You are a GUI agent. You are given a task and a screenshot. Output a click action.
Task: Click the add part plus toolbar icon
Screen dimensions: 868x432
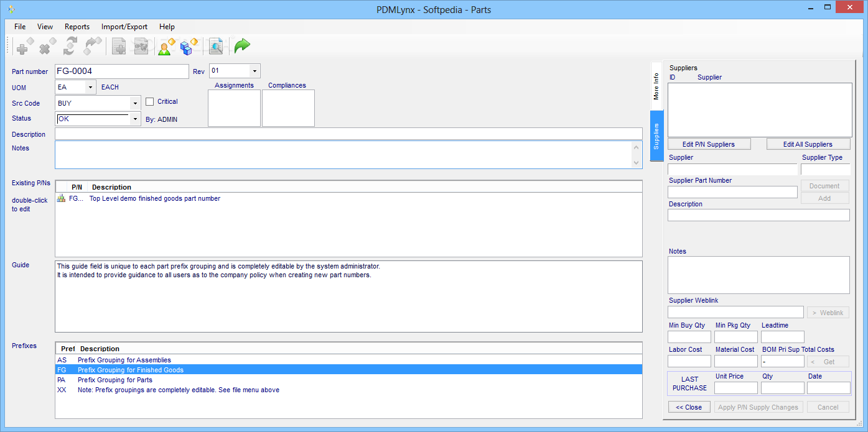(x=26, y=46)
